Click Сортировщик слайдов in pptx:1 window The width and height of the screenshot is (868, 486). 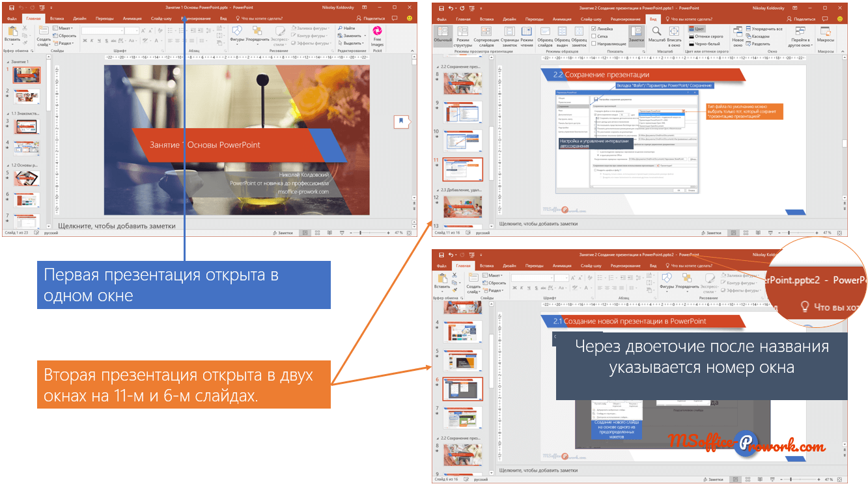(x=486, y=36)
